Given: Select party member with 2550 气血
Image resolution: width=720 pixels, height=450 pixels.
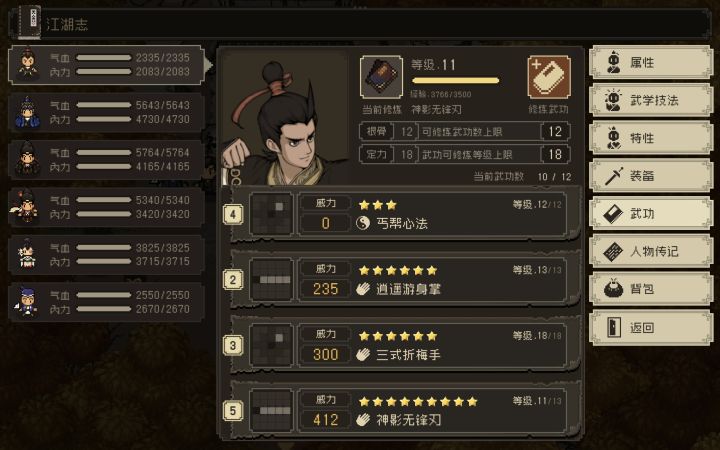Looking at the screenshot, I should click(x=107, y=303).
